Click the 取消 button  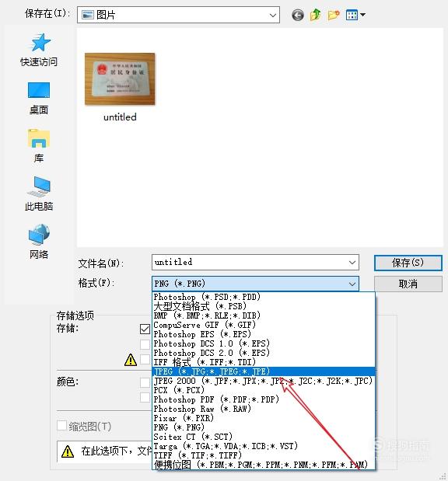408,284
